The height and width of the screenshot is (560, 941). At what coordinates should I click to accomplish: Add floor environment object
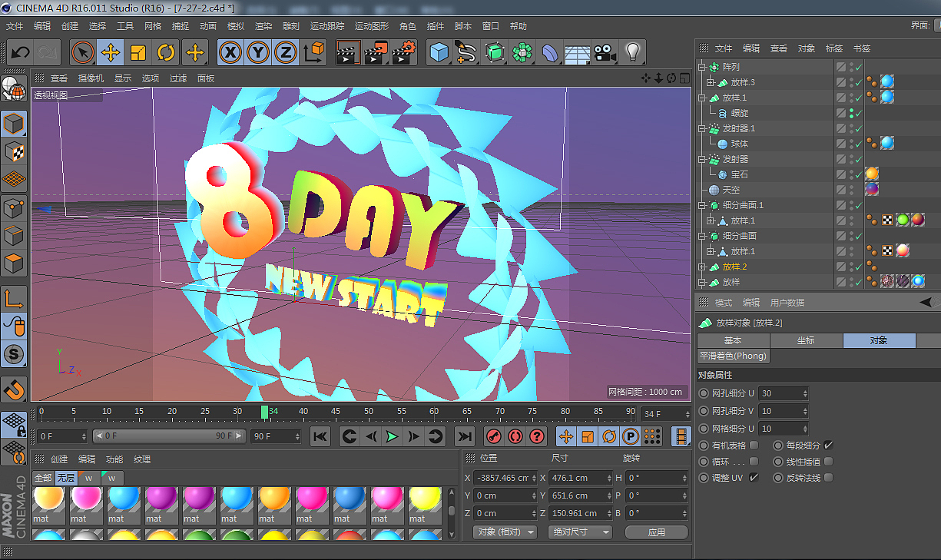pyautogui.click(x=578, y=53)
